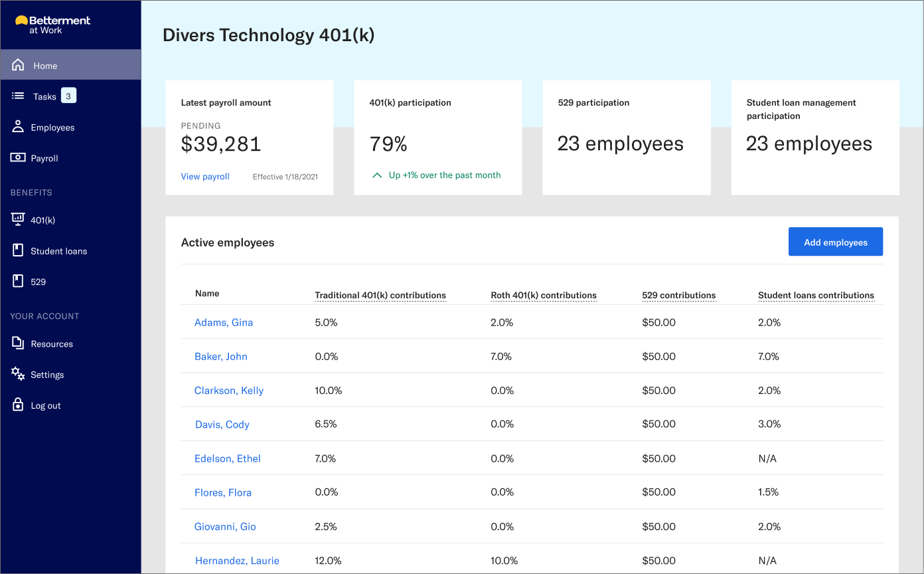Open employee Hernandez, Laurie
This screenshot has width=924, height=574.
(237, 561)
